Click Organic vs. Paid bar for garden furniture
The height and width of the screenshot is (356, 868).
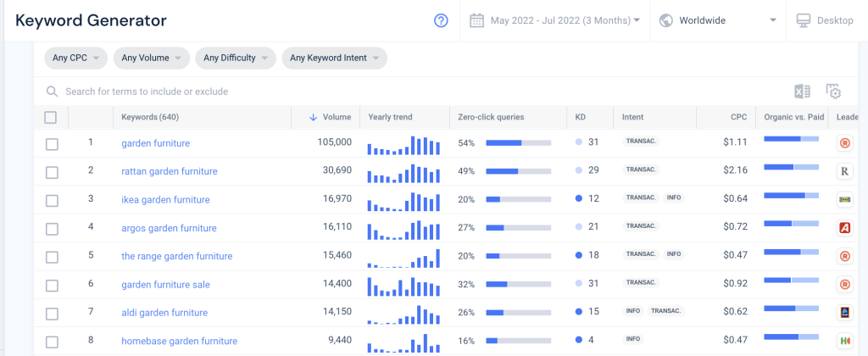[791, 138]
